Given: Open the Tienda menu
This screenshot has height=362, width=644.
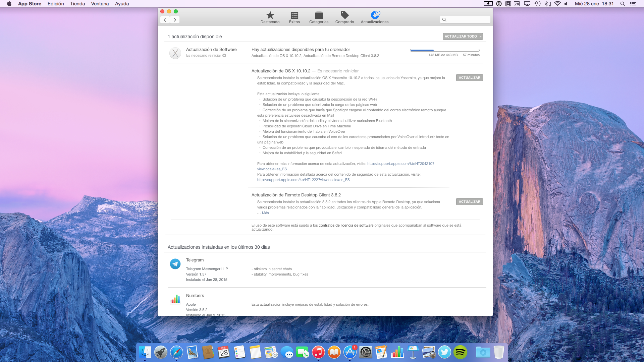Looking at the screenshot, I should [77, 4].
